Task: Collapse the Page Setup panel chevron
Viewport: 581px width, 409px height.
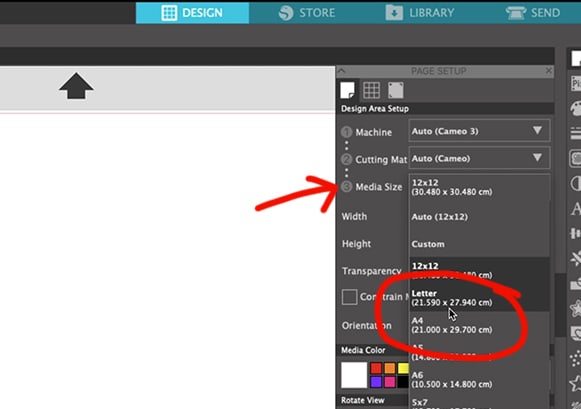Action: point(342,71)
